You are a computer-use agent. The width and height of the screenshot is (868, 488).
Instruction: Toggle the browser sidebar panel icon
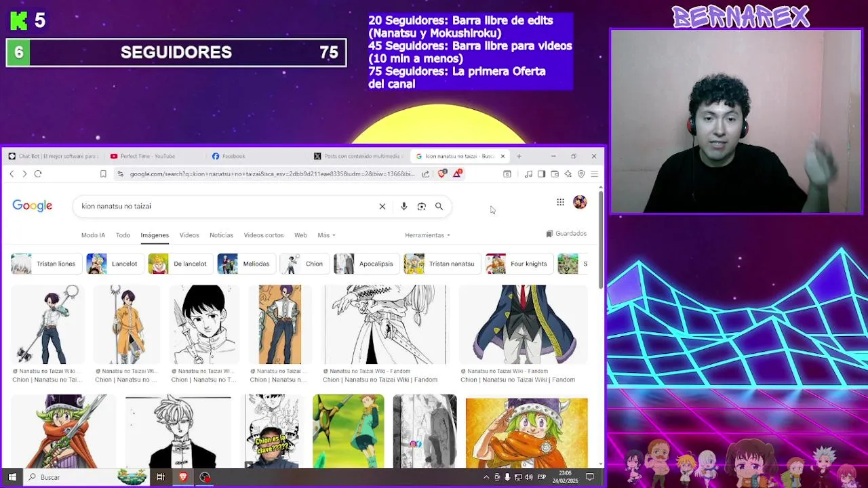click(541, 174)
